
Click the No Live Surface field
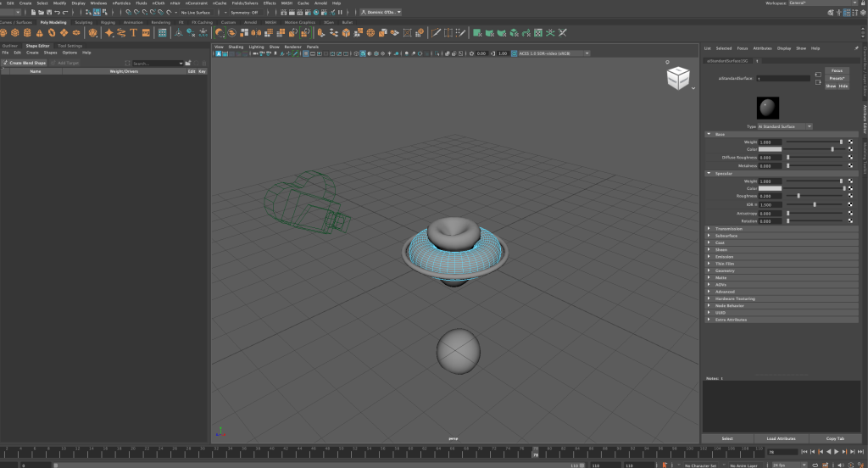pos(195,13)
